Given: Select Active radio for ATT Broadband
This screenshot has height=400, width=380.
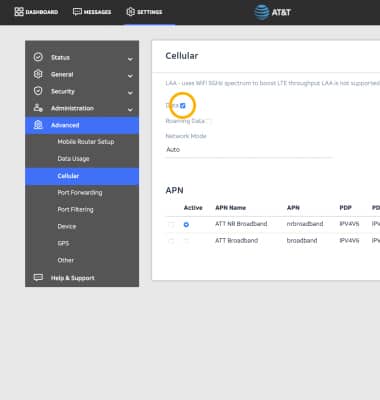Looking at the screenshot, I should tap(186, 241).
